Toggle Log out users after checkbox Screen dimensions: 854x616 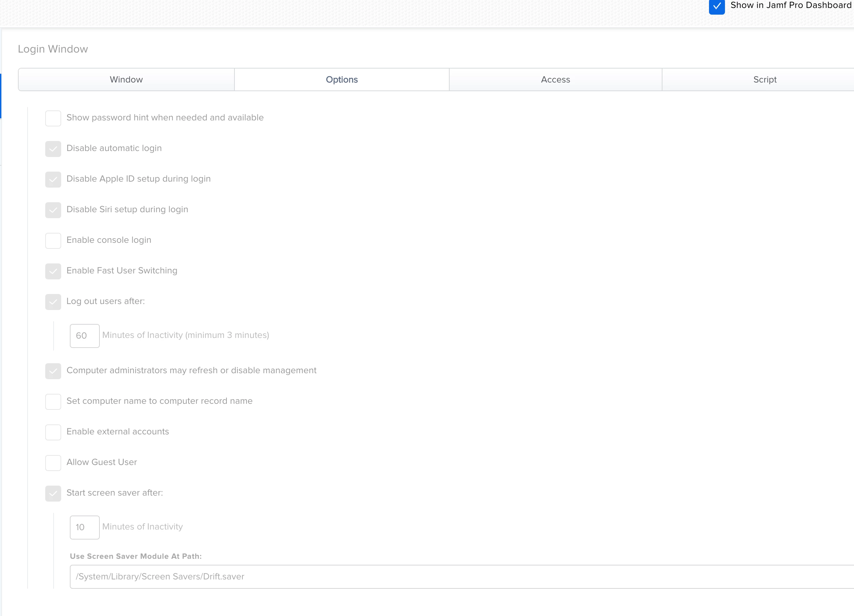pos(53,302)
